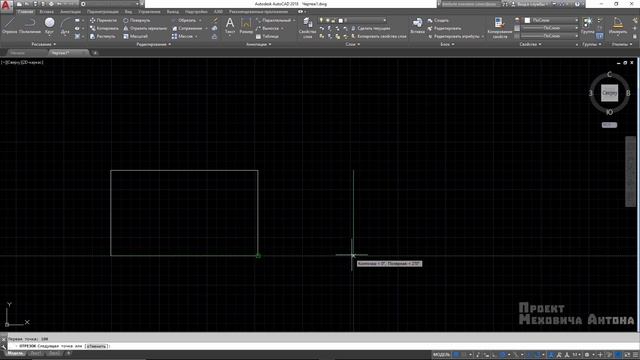Image resolution: width=640 pixels, height=360 pixels.
Task: Insert a Таблица (Table)
Action: coord(267,36)
